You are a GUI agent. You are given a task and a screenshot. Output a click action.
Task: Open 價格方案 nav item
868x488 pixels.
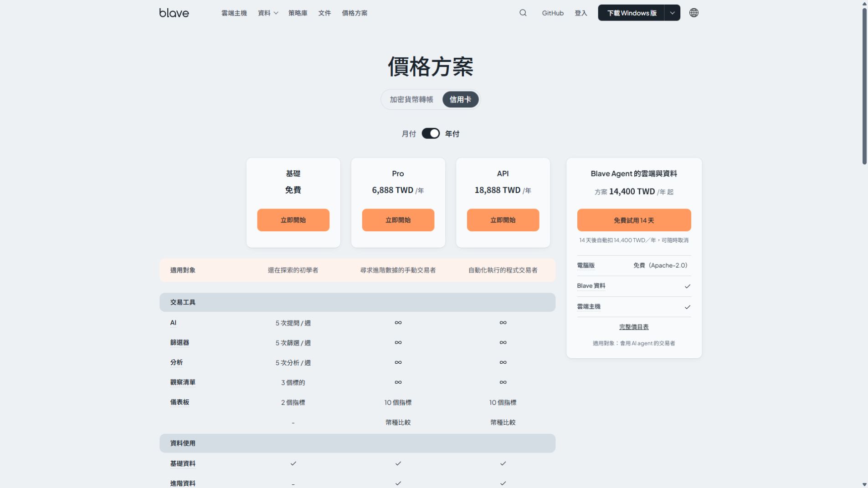(354, 13)
